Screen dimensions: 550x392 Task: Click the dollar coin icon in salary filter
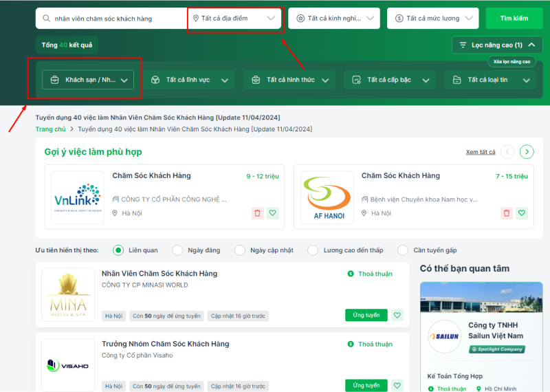[399, 19]
